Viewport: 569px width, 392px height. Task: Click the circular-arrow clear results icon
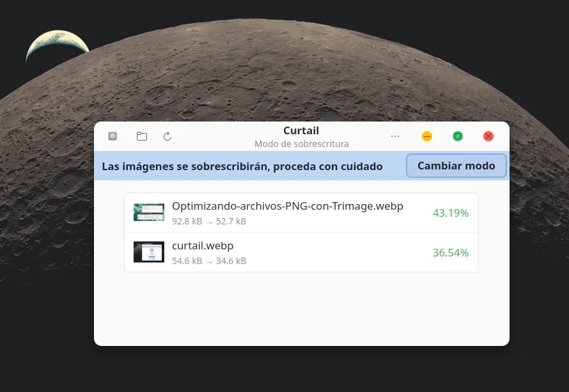pyautogui.click(x=168, y=136)
